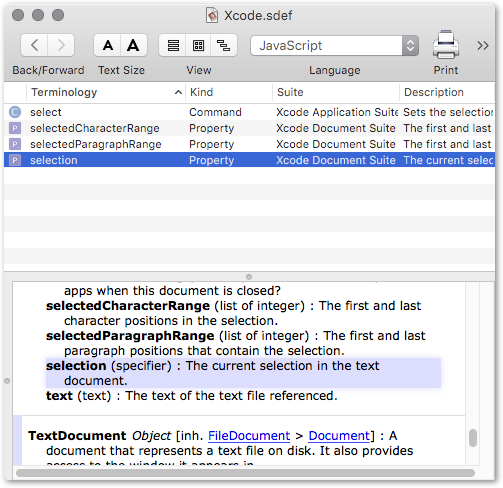The width and height of the screenshot is (503, 488).
Task: Click the bold selectedCharacterRange definition text
Action: coord(128,306)
